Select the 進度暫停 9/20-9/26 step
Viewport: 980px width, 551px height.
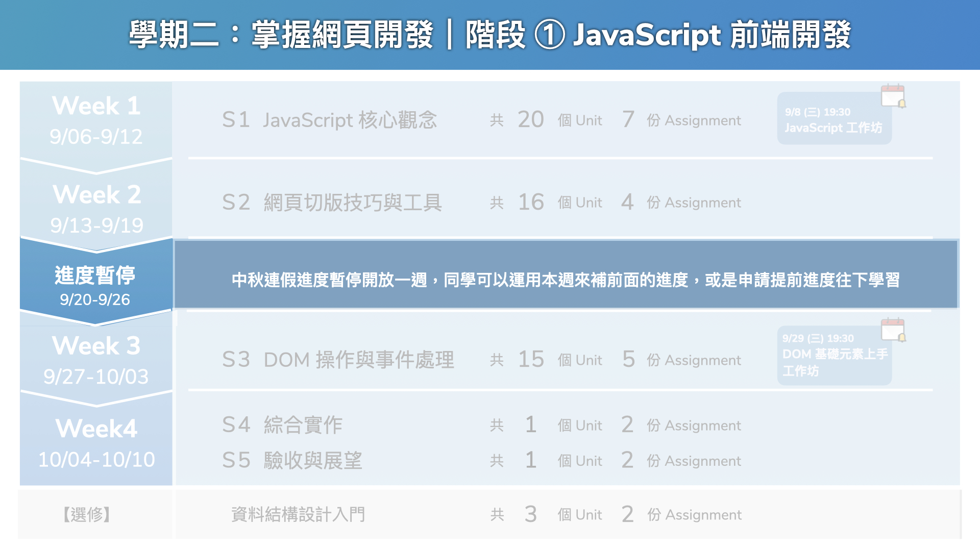(x=95, y=286)
